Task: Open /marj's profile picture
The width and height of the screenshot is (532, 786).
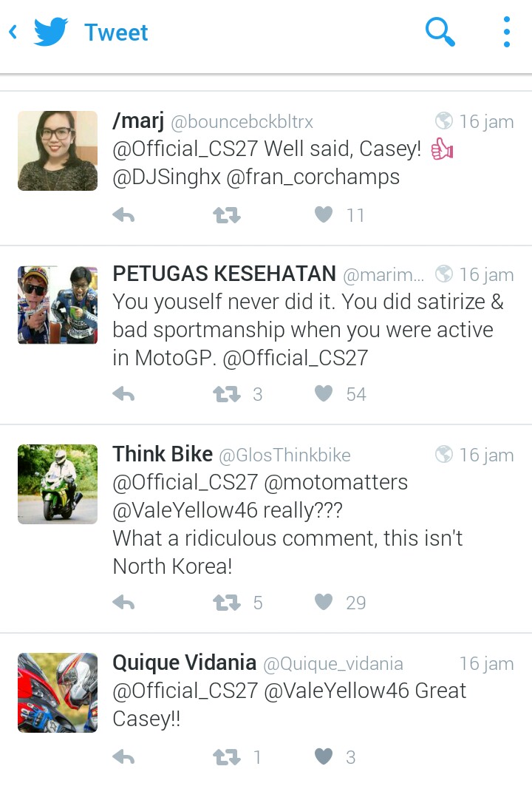Action: coord(58,151)
